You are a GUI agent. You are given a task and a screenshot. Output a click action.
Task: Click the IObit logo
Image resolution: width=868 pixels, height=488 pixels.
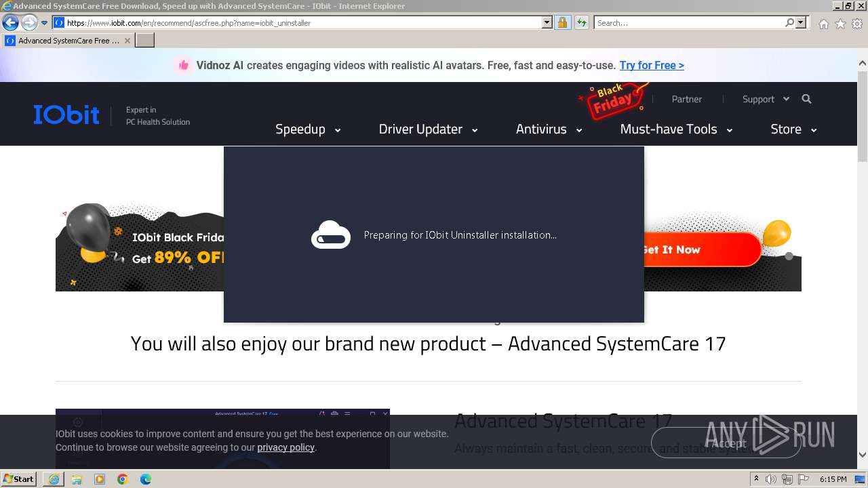click(x=66, y=115)
